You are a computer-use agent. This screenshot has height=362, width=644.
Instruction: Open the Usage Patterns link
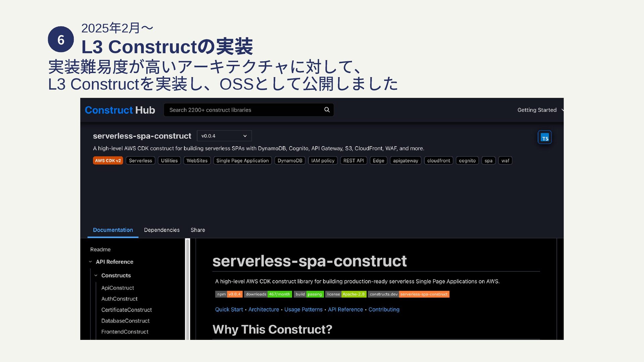[303, 309]
